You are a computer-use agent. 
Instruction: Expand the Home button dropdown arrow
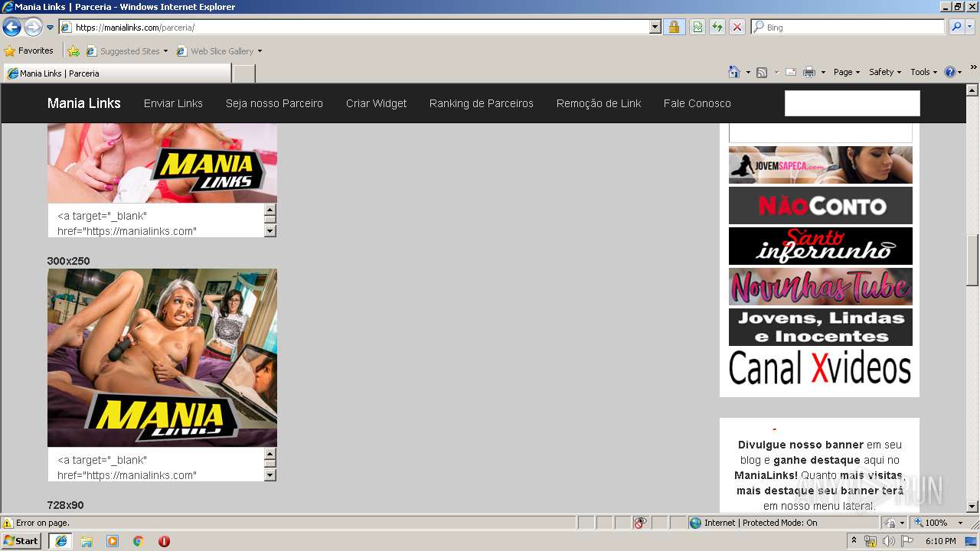748,72
